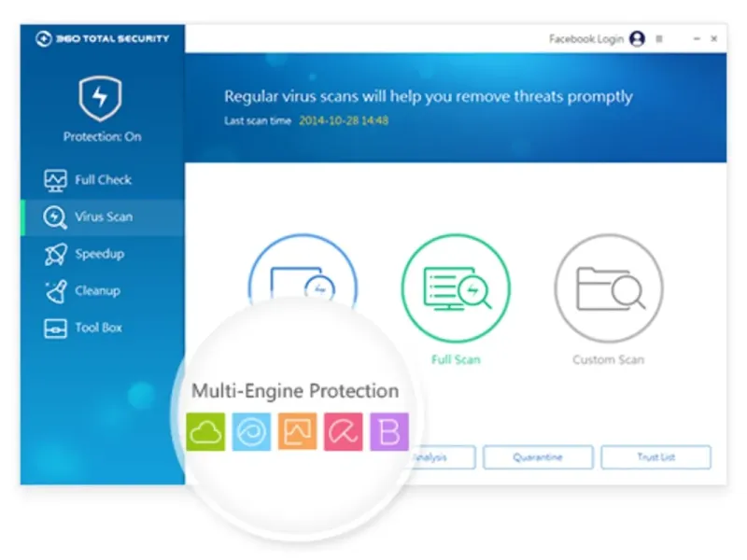Image resolution: width=747 pixels, height=560 pixels.
Task: Start a Full Scan using the green circle
Action: [456, 288]
